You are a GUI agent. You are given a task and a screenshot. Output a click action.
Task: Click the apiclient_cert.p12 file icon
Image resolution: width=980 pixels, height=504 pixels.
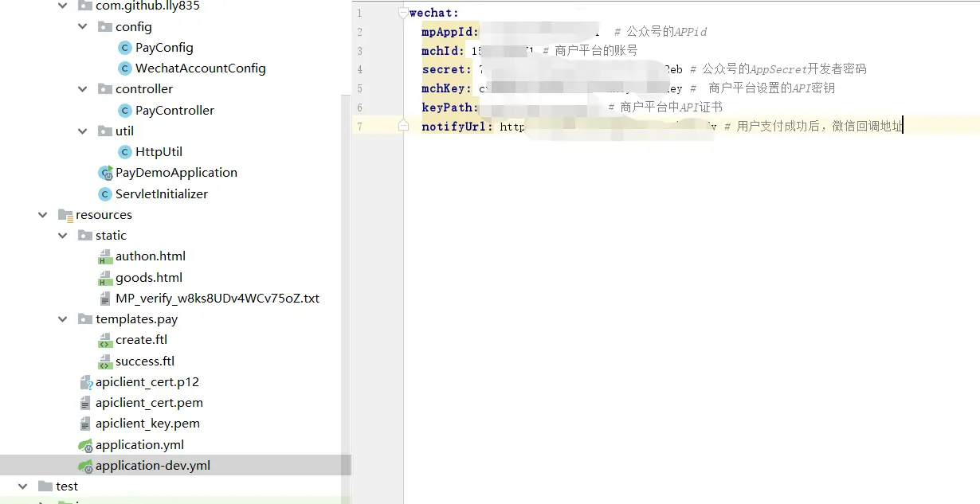86,382
